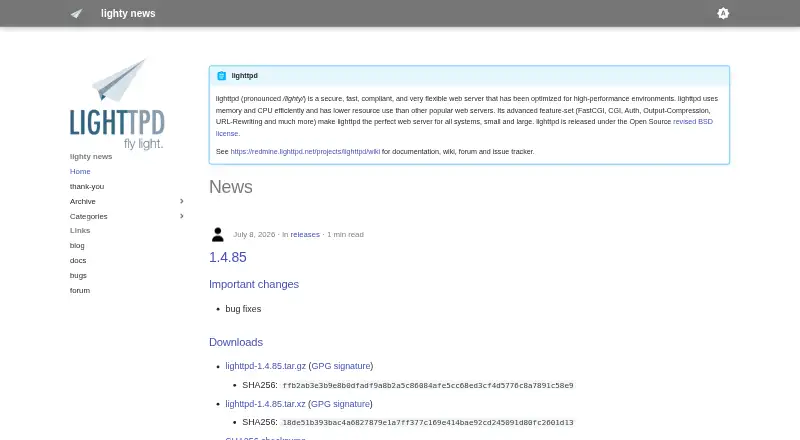The image size is (800, 440).
Task: Open the blog sidebar link
Action: (77, 246)
